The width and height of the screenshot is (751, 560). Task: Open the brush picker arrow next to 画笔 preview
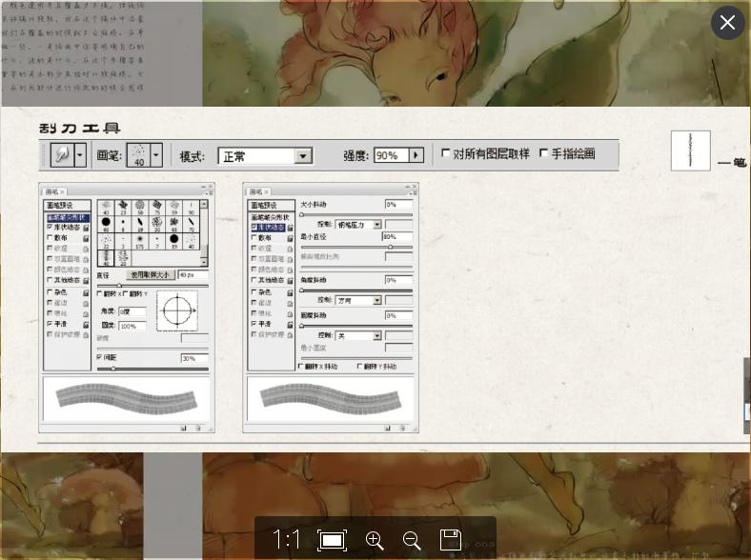click(156, 154)
